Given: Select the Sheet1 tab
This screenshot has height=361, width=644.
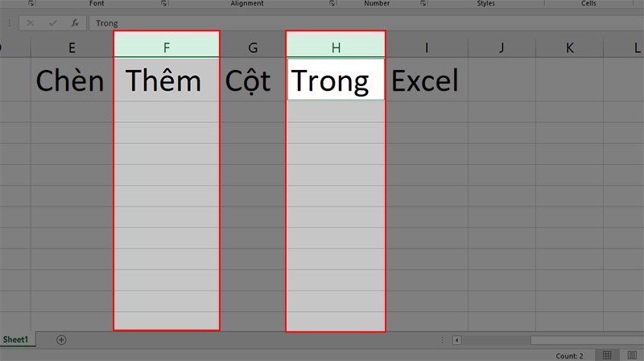Looking at the screenshot, I should (15, 339).
